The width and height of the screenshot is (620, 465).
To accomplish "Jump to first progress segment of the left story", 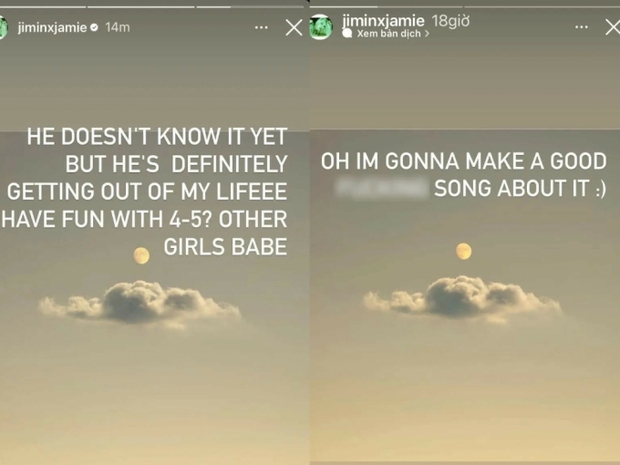I will [43, 7].
